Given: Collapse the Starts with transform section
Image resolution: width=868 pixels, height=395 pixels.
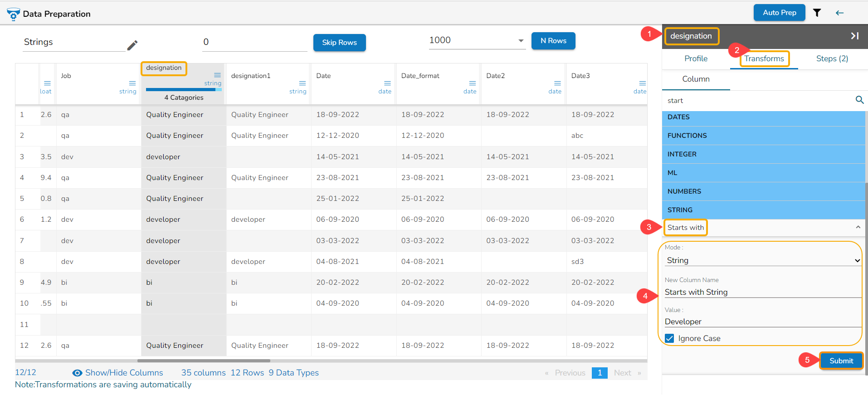Looking at the screenshot, I should point(858,227).
